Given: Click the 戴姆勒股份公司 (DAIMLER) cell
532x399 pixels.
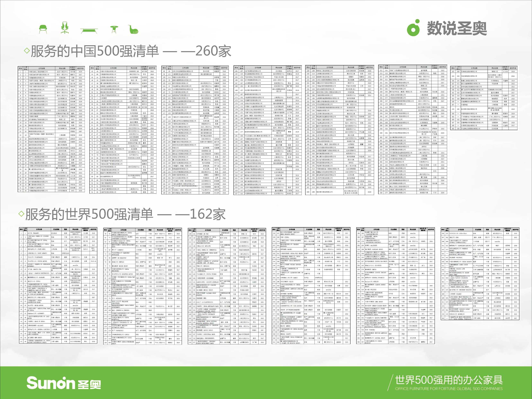Looking at the screenshot, I should [39, 277].
